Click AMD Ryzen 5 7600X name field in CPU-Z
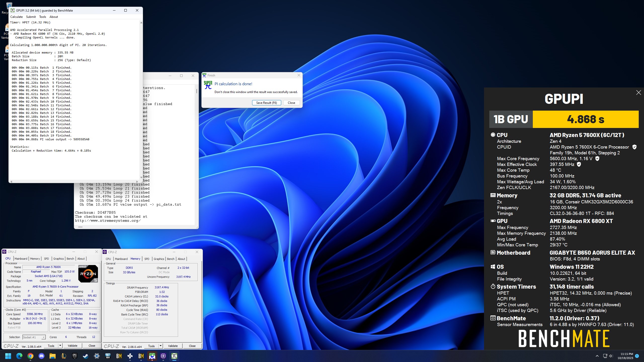The image size is (644, 362). click(x=49, y=267)
